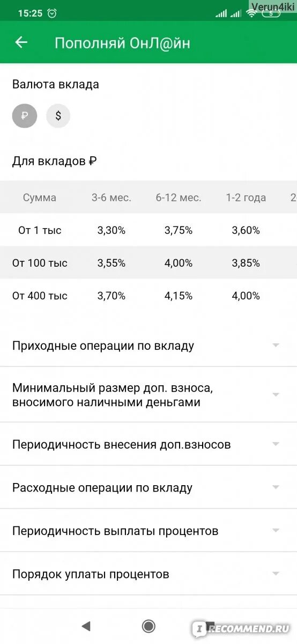Screen dimensions: 297x644
Task: Select the 1-2 года column header
Action: pos(246,197)
